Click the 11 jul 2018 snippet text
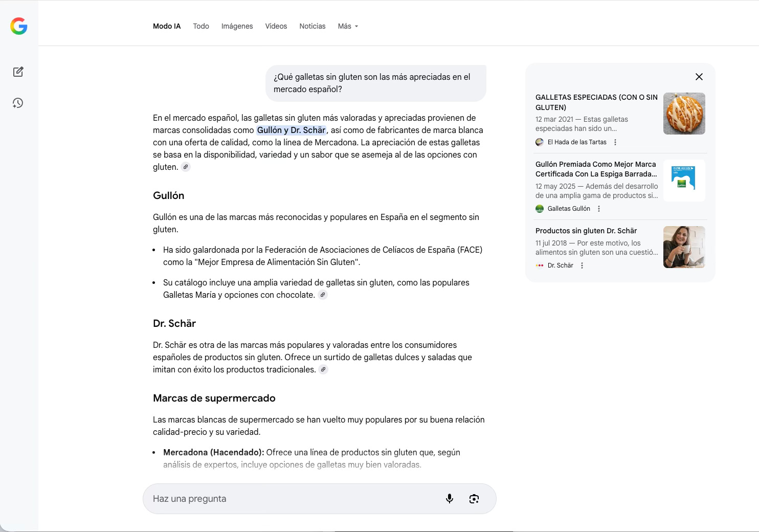Viewport: 759px width, 532px height. coord(597,248)
